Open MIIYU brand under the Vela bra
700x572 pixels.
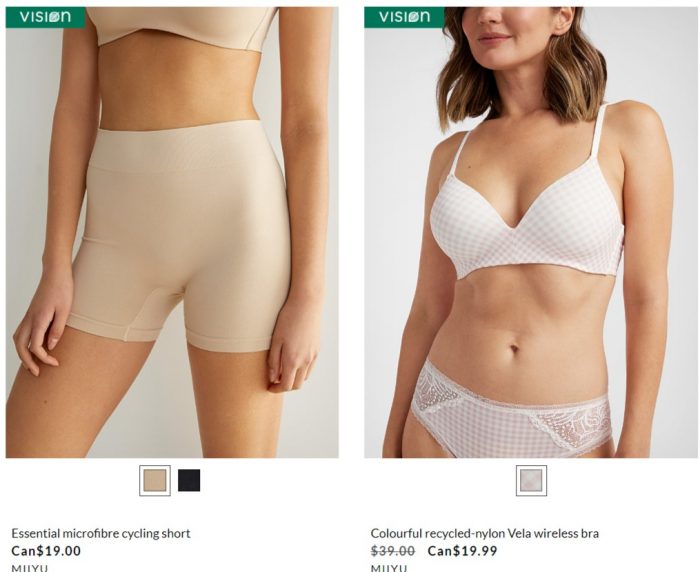(389, 568)
